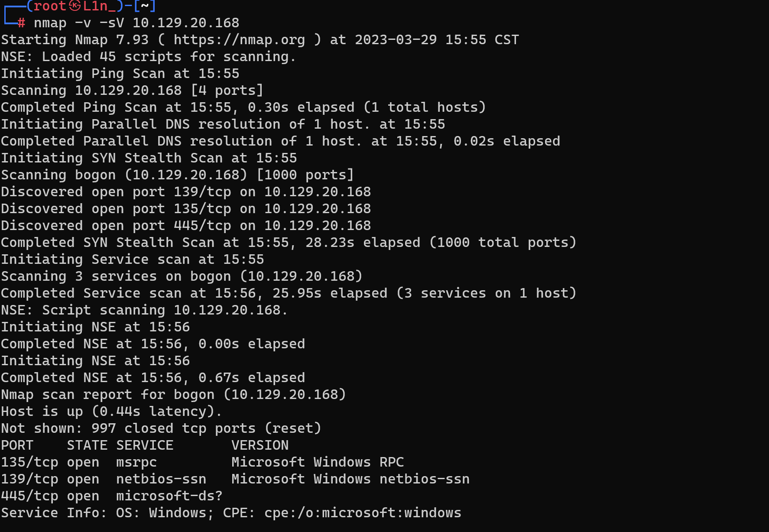Image resolution: width=769 pixels, height=532 pixels.
Task: Click the SERVICE column header
Action: [x=145, y=445]
